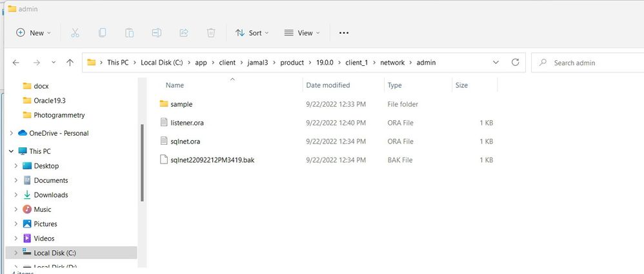
Task: Click app breadcrumb in path
Action: (x=201, y=63)
